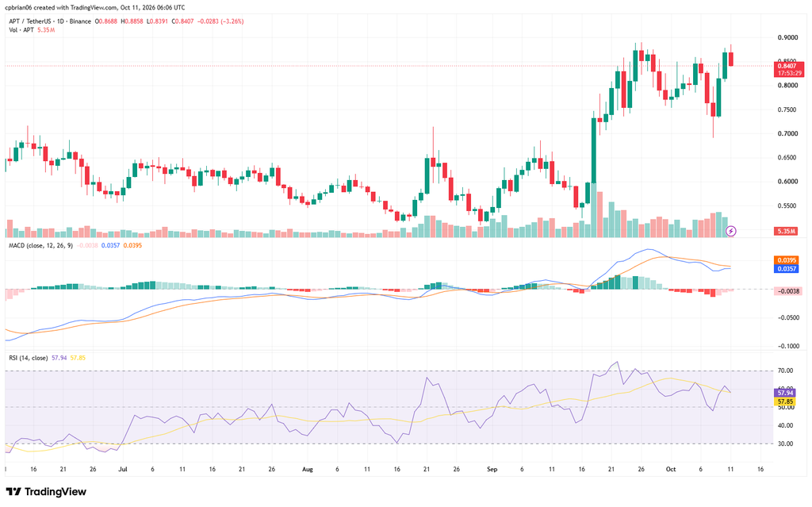The height and width of the screenshot is (507, 812).
Task: Click the Sep label on the time axis
Action: (492, 469)
